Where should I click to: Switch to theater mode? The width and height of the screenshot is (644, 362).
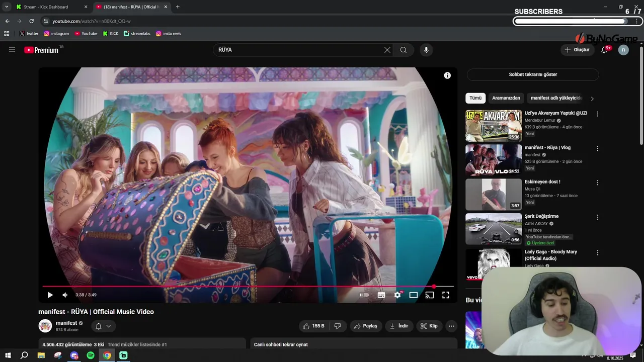click(x=414, y=295)
